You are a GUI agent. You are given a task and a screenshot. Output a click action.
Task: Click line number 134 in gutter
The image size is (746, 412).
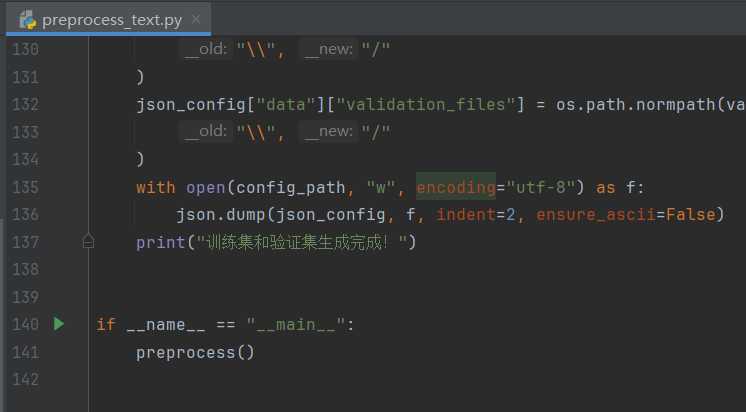(x=25, y=159)
